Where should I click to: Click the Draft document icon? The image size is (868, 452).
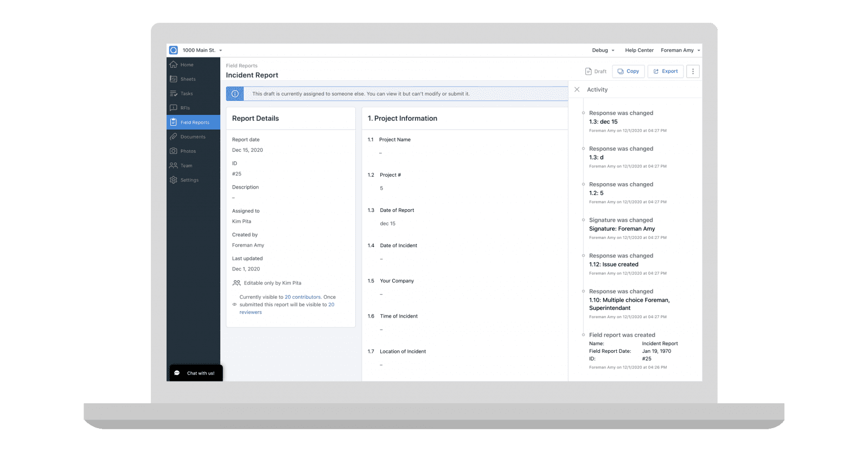(x=589, y=72)
